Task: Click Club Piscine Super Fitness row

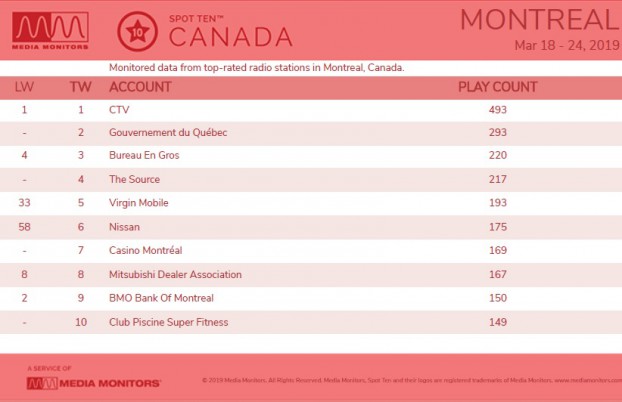Action: pyautogui.click(x=311, y=322)
